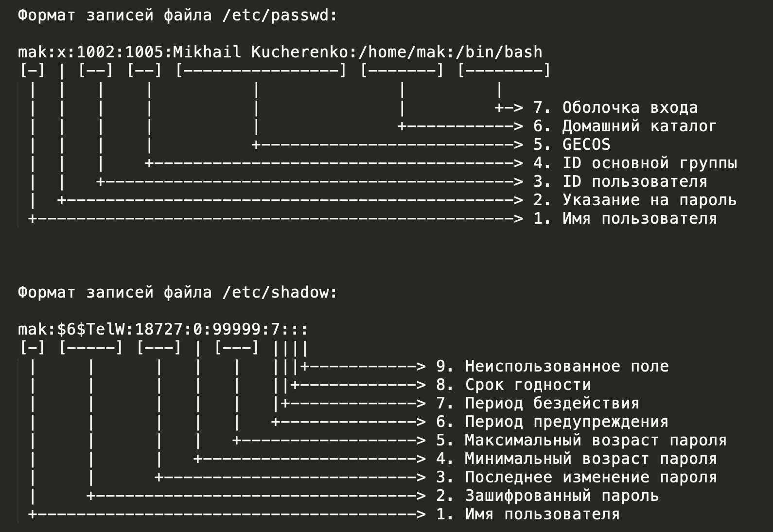Click passwd's "1. Имя пользователя" label

coord(625,218)
